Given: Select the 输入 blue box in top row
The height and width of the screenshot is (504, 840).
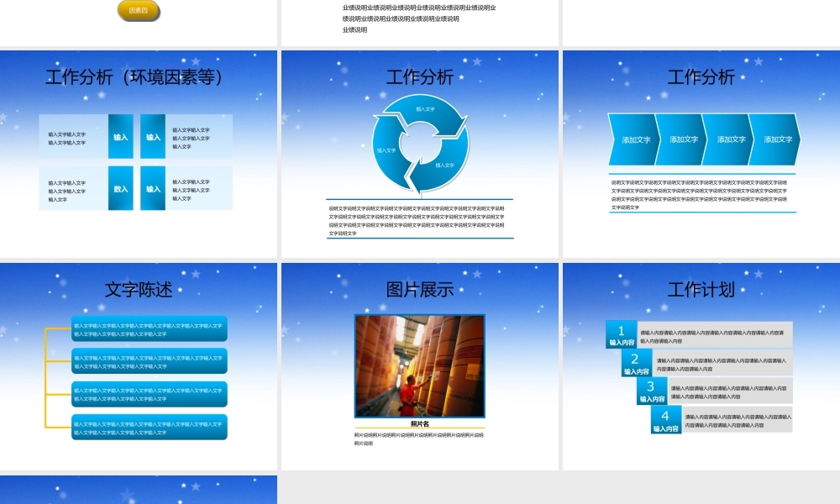Looking at the screenshot, I should tap(120, 135).
